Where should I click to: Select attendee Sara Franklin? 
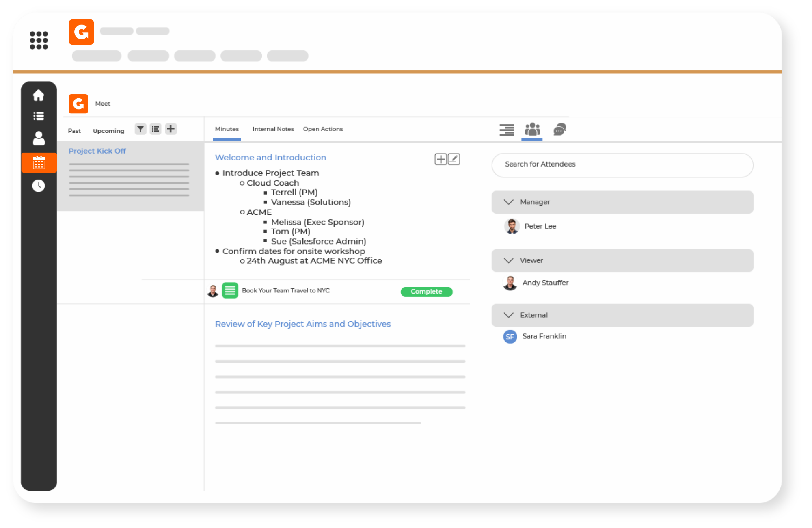point(544,336)
